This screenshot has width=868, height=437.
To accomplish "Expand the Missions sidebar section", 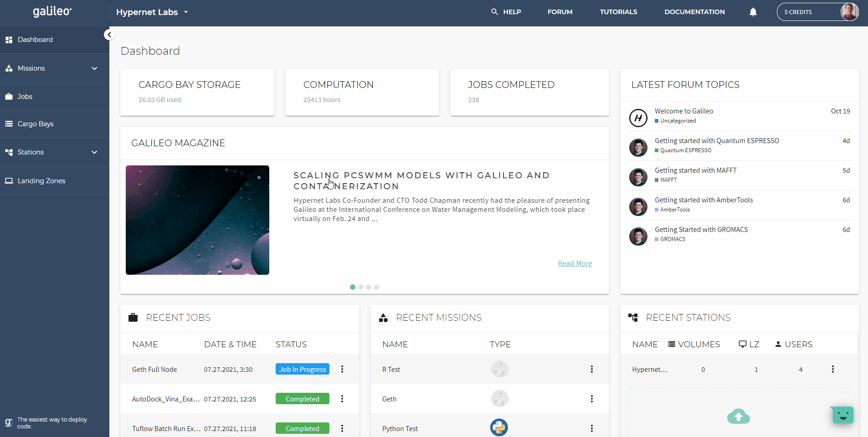I will tap(94, 68).
